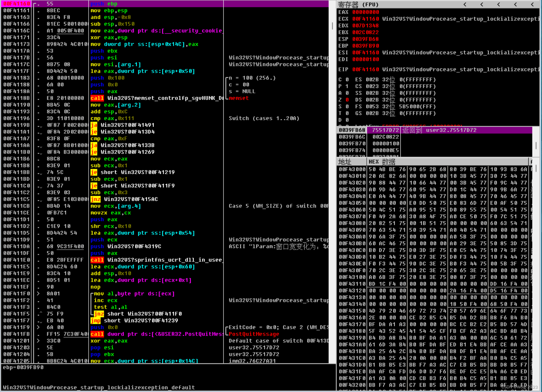542x392 pixels.
Task: Select the 'je Win32VS?00F413D4' jump
Action: click(x=123, y=132)
